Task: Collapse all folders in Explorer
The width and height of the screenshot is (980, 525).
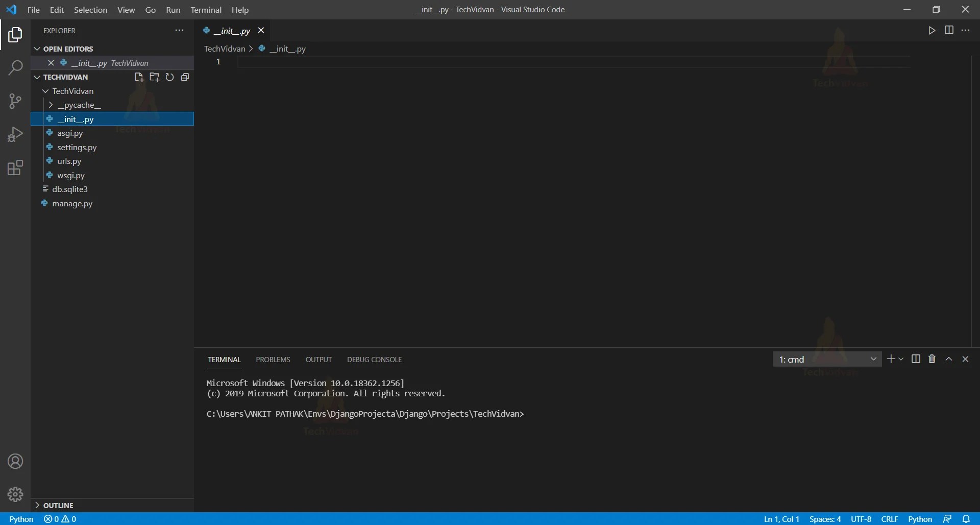Action: [x=185, y=77]
